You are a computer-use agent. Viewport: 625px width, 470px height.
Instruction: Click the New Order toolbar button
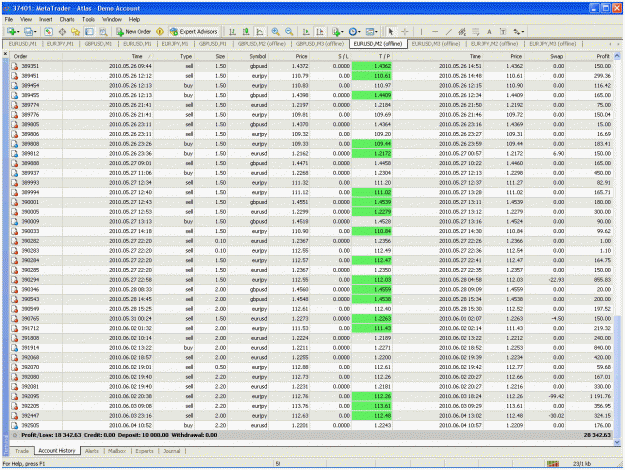[x=133, y=31]
